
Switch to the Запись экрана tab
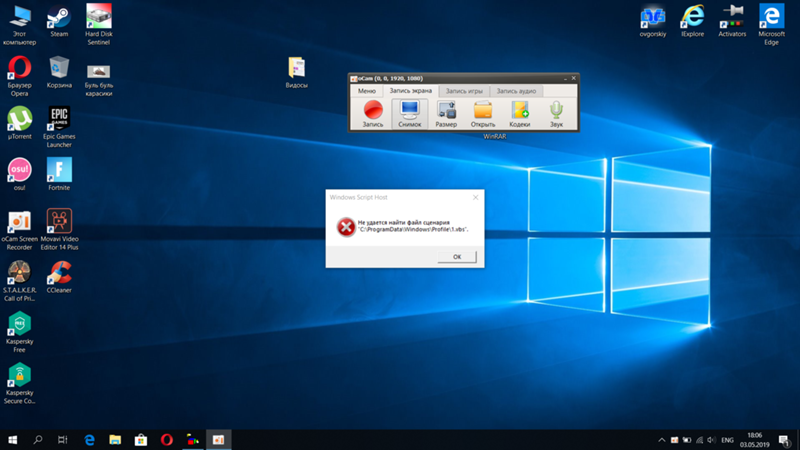pos(411,91)
